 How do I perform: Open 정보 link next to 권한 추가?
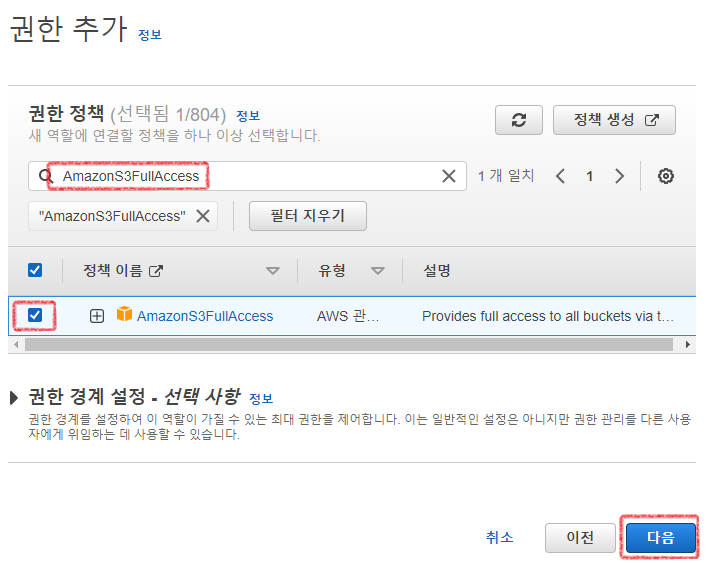(150, 35)
